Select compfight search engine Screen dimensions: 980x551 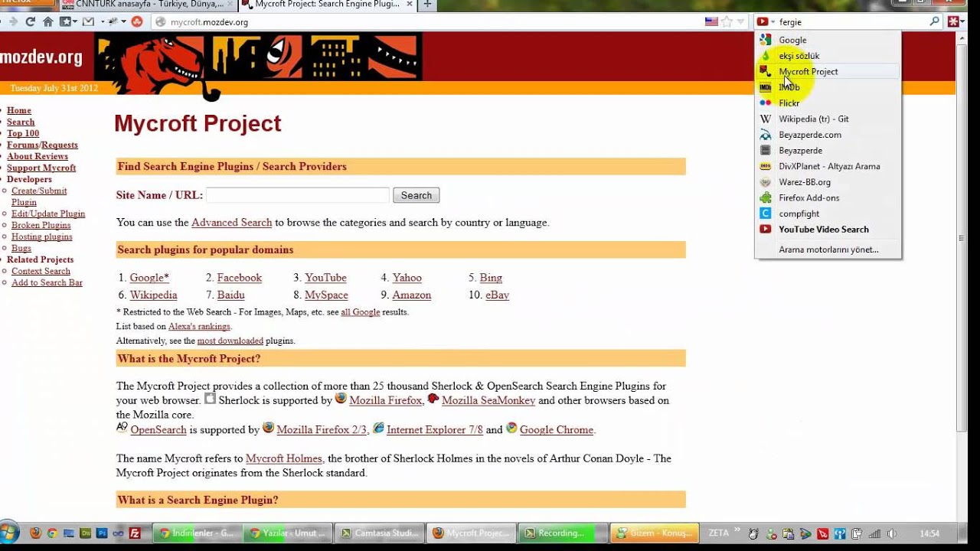click(x=828, y=214)
